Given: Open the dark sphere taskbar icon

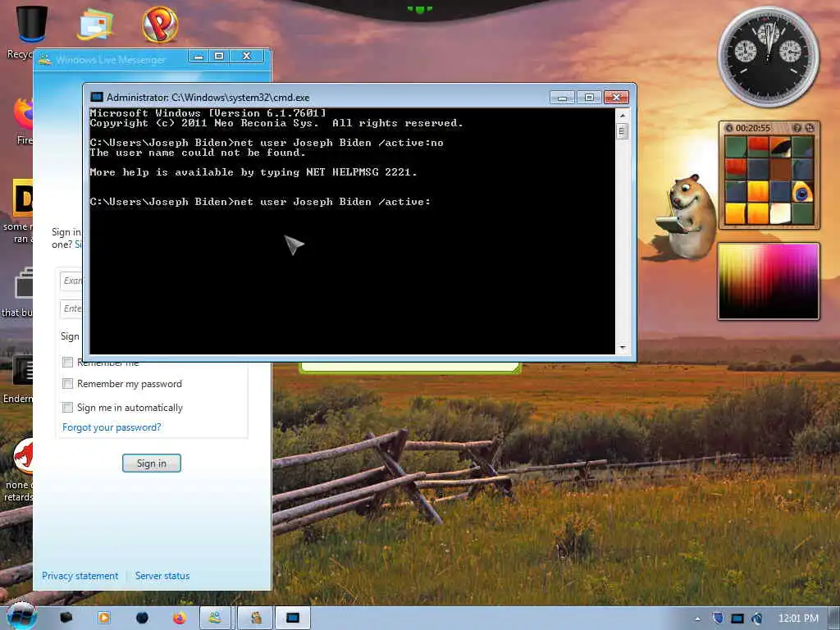Looking at the screenshot, I should (142, 618).
